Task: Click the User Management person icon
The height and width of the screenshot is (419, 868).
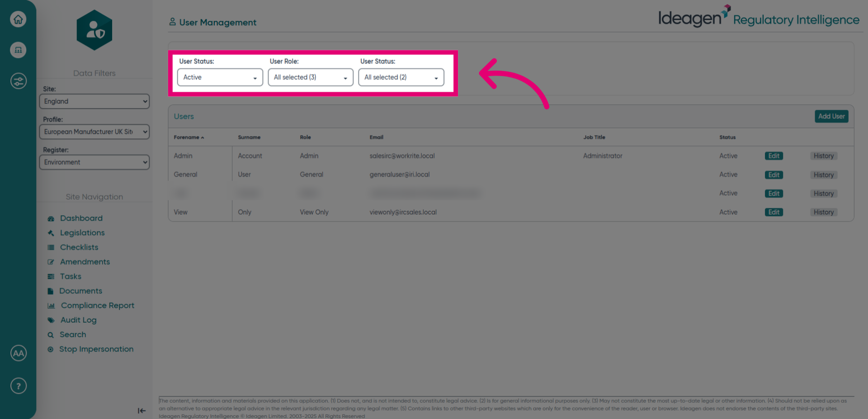Action: pyautogui.click(x=172, y=22)
